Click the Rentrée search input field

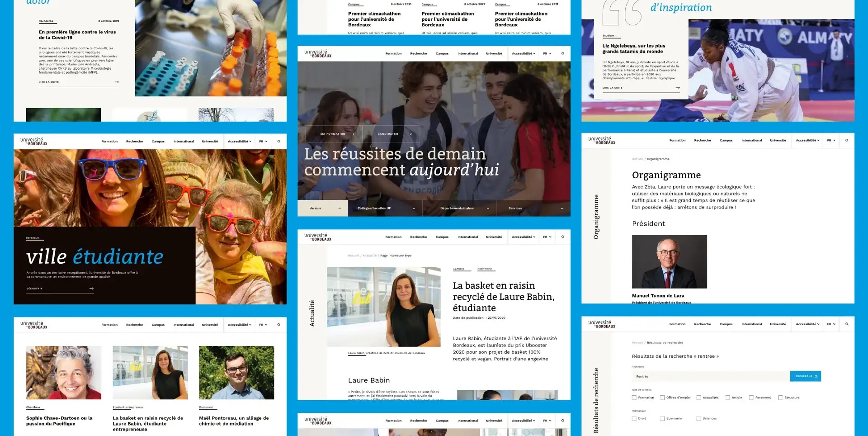[711, 376]
